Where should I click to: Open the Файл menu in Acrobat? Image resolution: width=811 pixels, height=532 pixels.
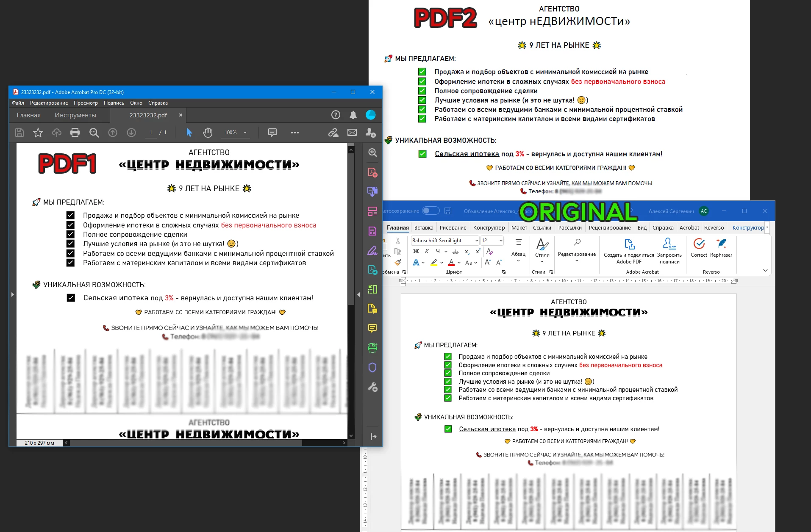pyautogui.click(x=18, y=103)
